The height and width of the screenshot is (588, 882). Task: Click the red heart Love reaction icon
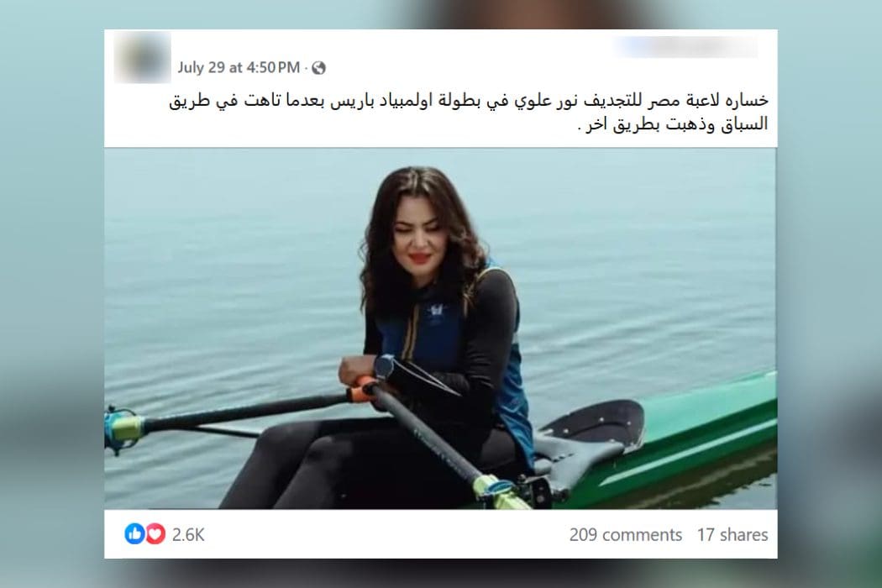(x=155, y=533)
